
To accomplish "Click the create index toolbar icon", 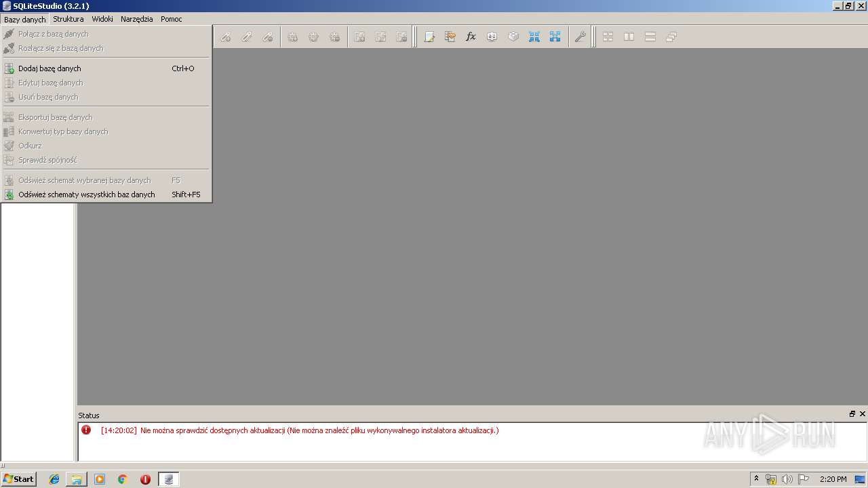I will [225, 37].
